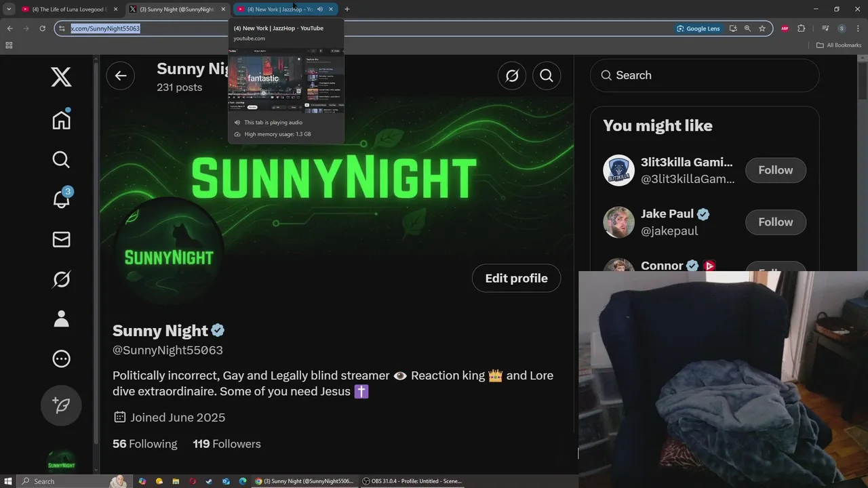This screenshot has height=488, width=868.
Task: Switch to New York JazzHop tab
Action: tap(278, 9)
